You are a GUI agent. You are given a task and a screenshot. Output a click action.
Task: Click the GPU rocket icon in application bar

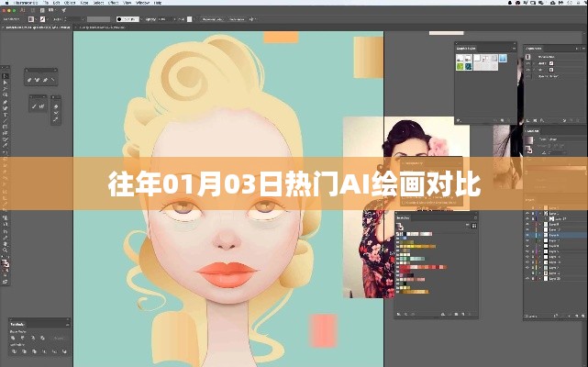click(x=63, y=10)
